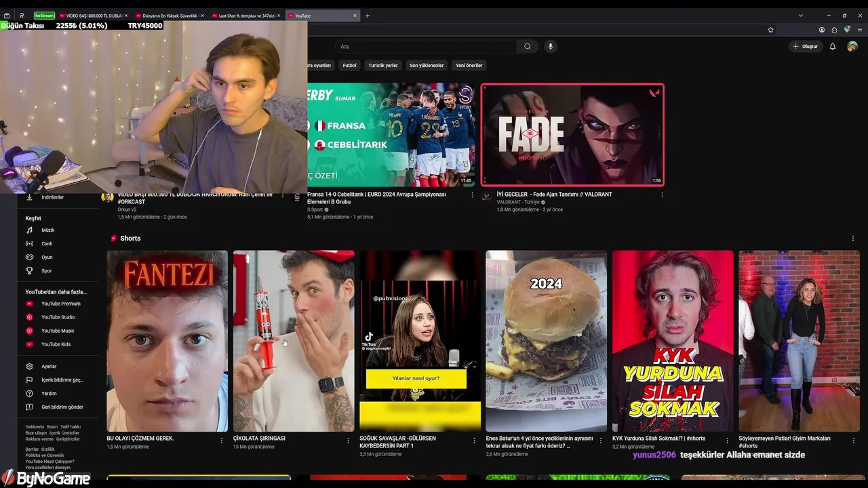Open menu for ÇİKOLATA ŞIRINGASI short

[348, 441]
